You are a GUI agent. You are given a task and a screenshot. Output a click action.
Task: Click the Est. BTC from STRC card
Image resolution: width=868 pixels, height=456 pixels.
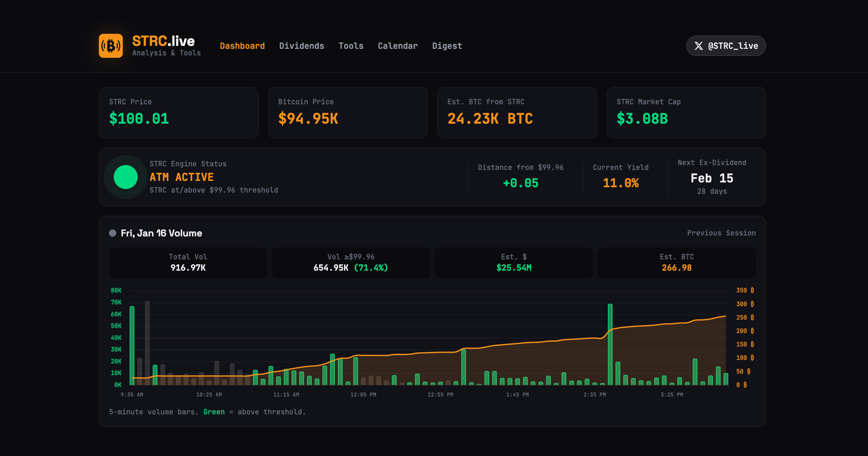[x=516, y=112]
